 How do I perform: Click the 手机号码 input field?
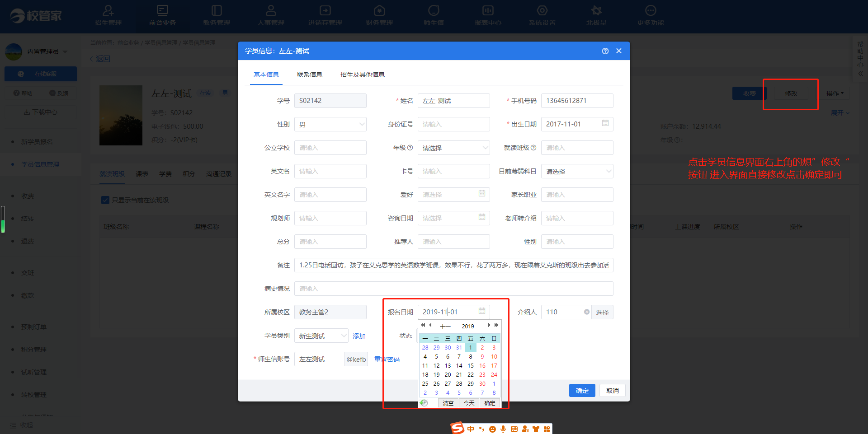[x=577, y=101]
